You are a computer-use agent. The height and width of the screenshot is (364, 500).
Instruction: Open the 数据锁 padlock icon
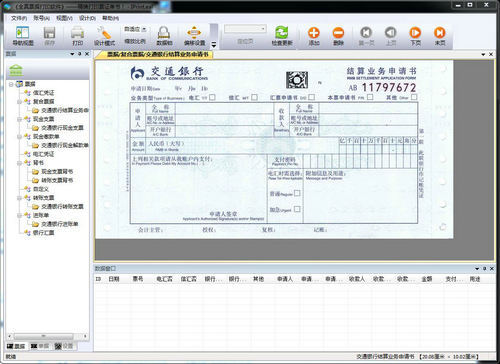pos(164,36)
